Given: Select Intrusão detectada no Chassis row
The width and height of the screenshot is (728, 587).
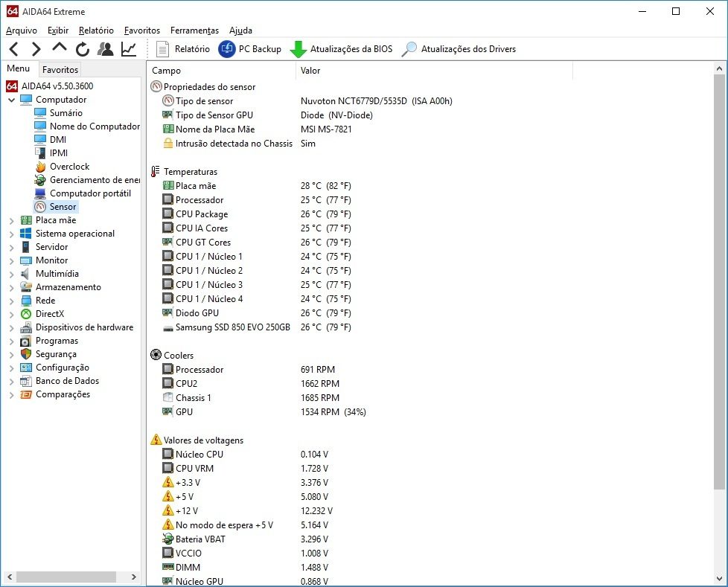Looking at the screenshot, I should click(x=239, y=144).
